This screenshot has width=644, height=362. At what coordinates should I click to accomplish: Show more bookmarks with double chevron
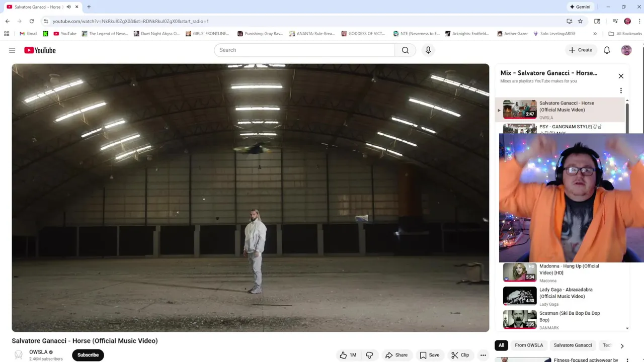point(595,34)
